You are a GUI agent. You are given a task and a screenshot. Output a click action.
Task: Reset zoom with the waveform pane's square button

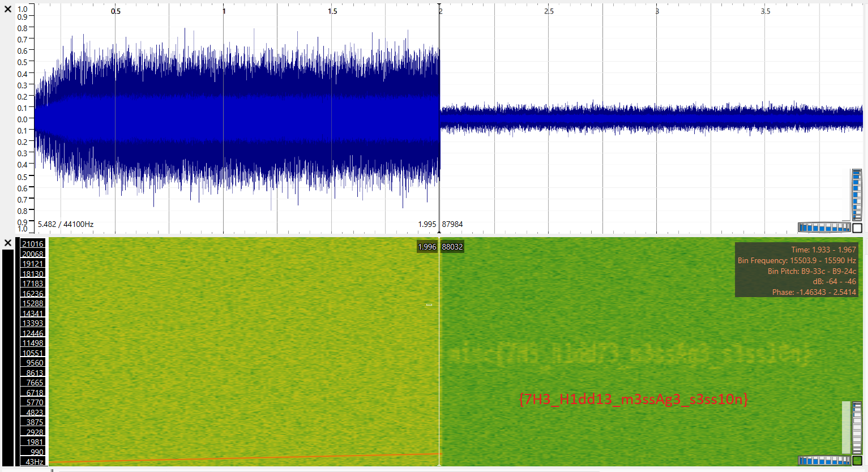pos(857,228)
